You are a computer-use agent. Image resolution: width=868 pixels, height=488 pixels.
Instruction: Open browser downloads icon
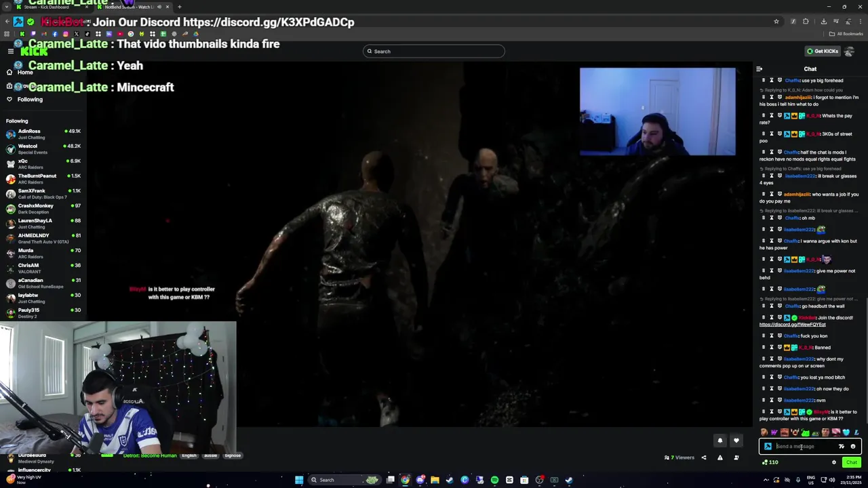tap(823, 22)
